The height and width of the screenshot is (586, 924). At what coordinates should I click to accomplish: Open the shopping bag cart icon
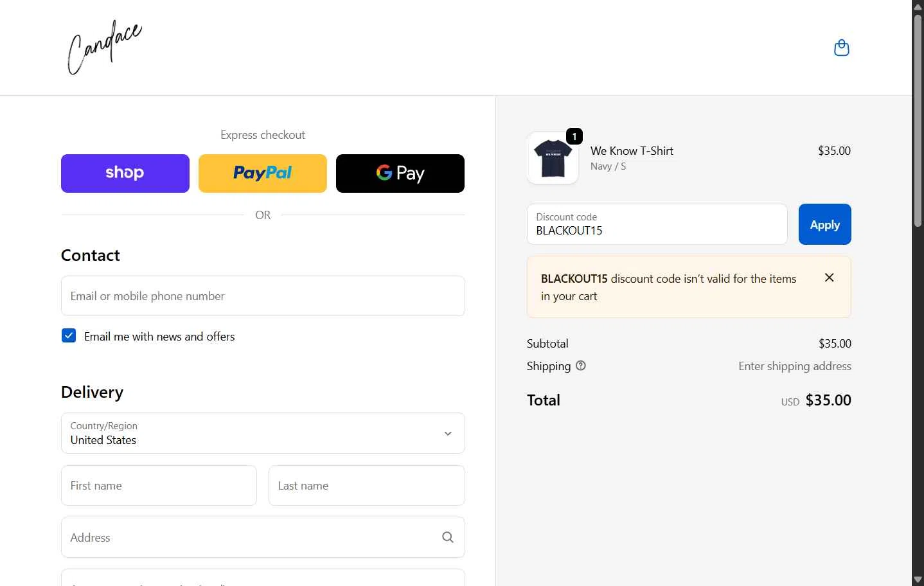click(x=841, y=48)
